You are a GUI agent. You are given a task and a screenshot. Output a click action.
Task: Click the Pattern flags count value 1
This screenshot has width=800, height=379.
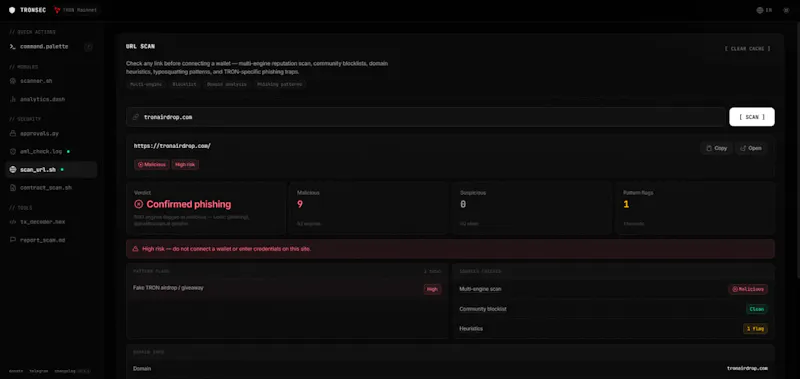626,205
